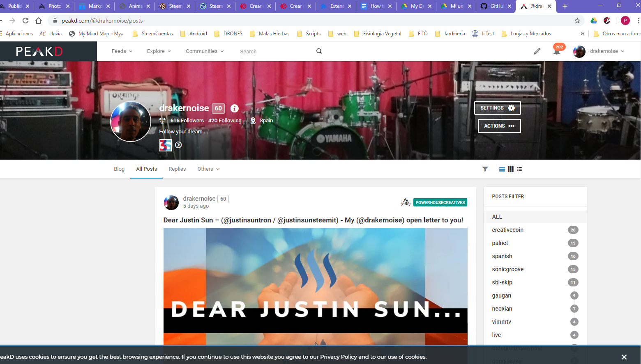This screenshot has height=364, width=641.
Task: Open a new browser tab
Action: coord(565,6)
